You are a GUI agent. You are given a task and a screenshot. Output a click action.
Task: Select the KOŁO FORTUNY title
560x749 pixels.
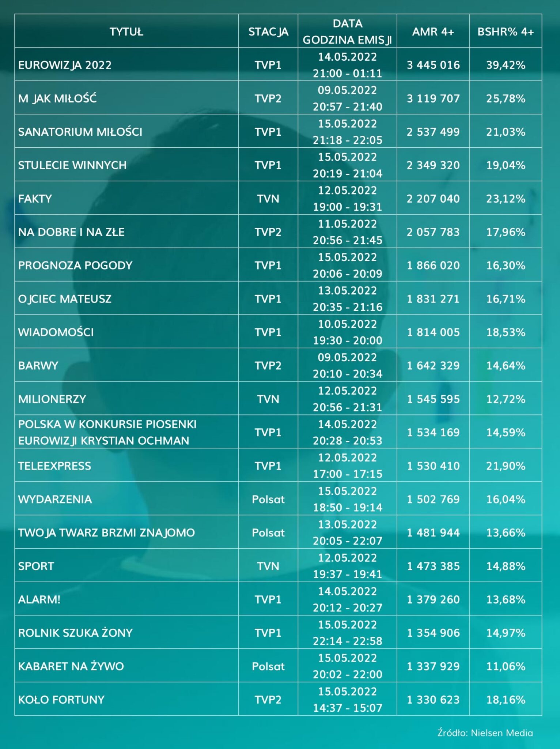pos(61,700)
